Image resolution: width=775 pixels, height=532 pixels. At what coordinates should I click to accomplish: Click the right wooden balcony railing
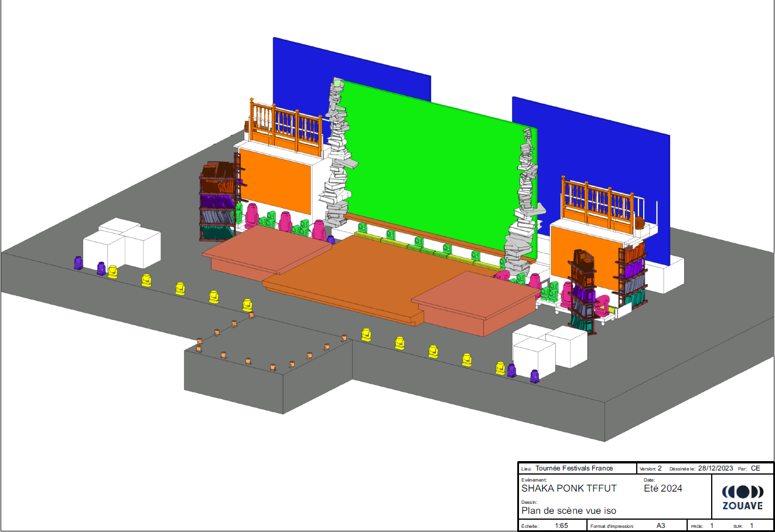(x=598, y=202)
